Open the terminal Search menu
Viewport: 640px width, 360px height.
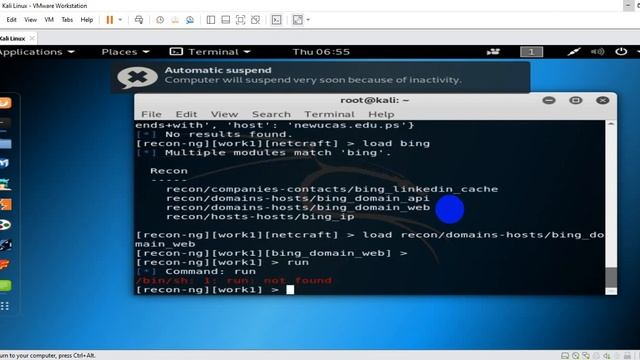(x=271, y=114)
